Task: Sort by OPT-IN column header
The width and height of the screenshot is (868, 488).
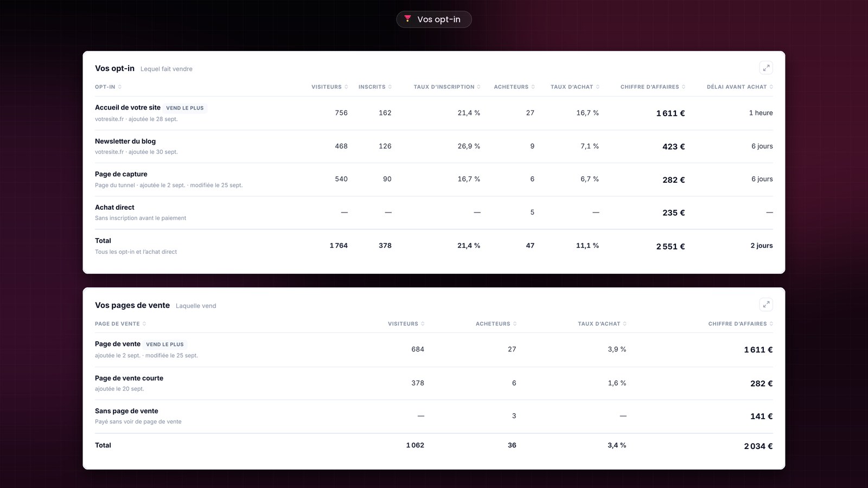Action: click(x=108, y=87)
